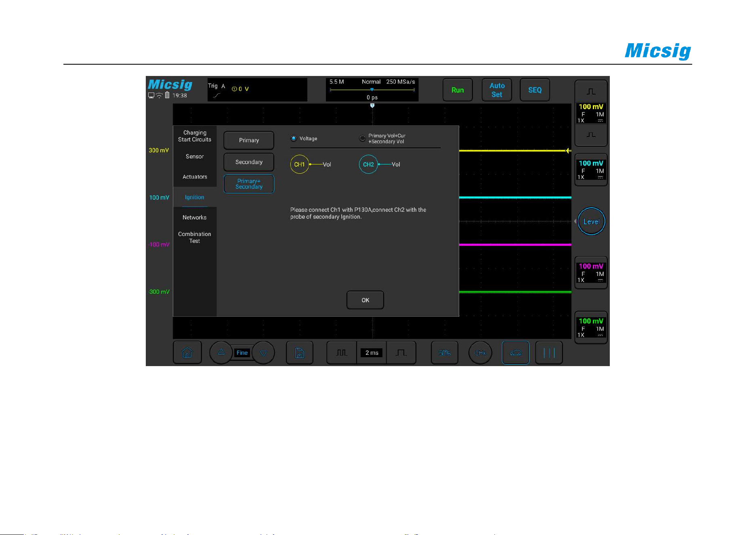Image resolution: width=756 pixels, height=535 pixels.
Task: Tap the yellow trigger level arrow marker
Action: point(568,151)
